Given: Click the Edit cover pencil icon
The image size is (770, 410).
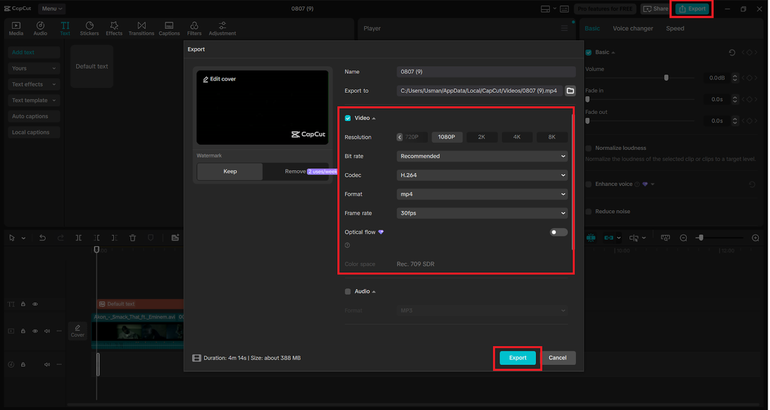Looking at the screenshot, I should (x=205, y=79).
